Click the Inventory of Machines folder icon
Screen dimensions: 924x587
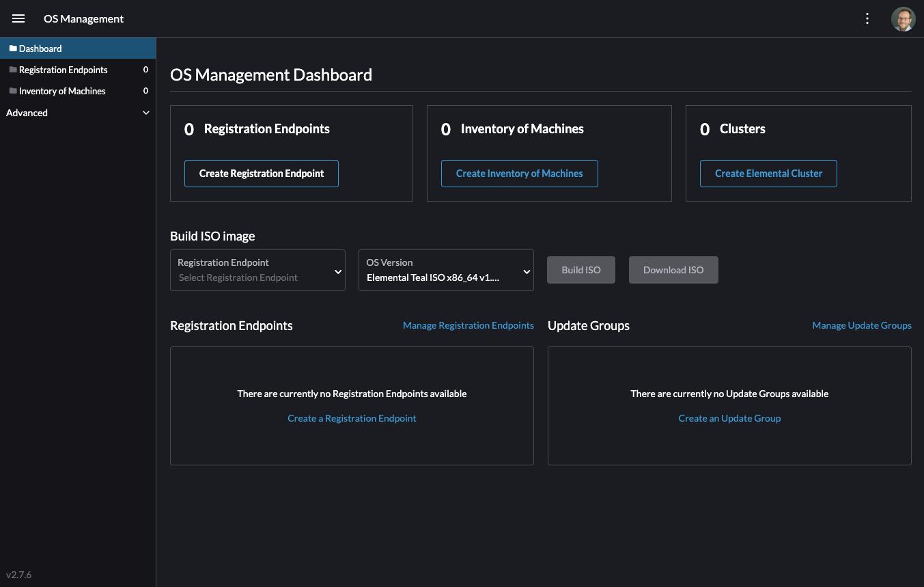[x=12, y=91]
